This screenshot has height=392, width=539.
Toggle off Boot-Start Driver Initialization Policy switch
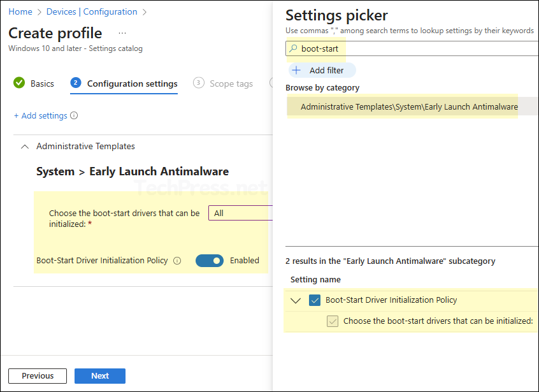(x=209, y=261)
